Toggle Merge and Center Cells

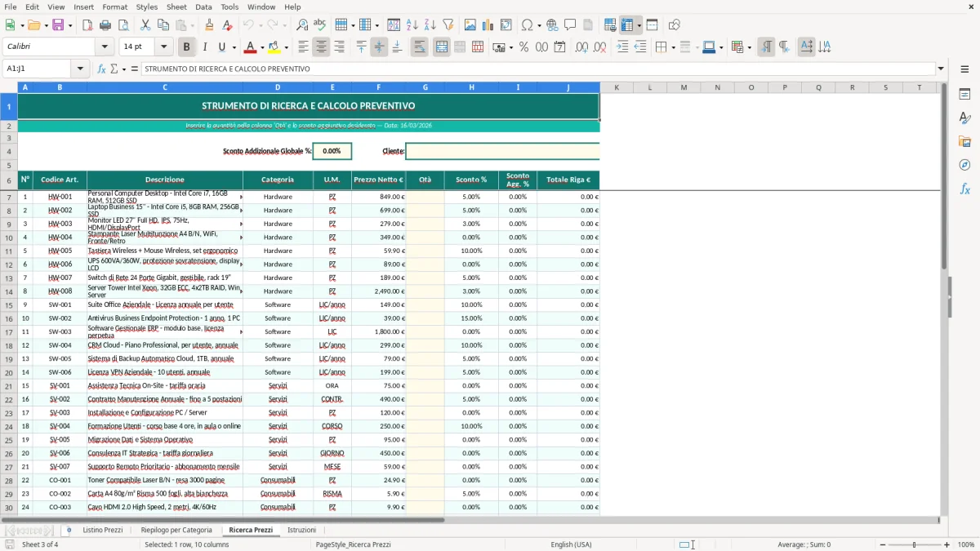(x=441, y=47)
